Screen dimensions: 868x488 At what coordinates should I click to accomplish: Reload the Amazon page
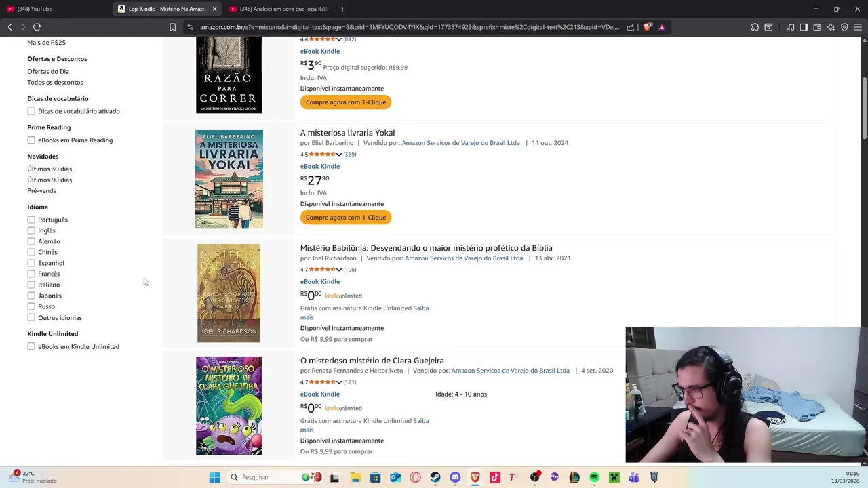tap(37, 27)
